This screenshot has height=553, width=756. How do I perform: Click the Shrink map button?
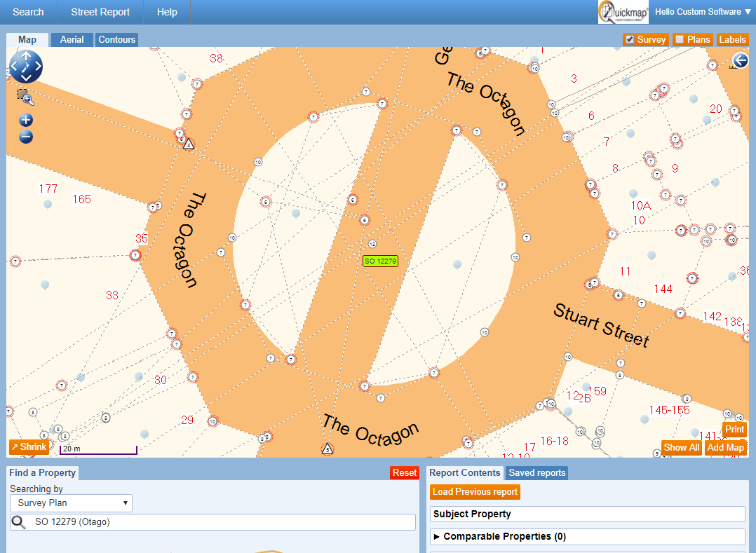29,446
